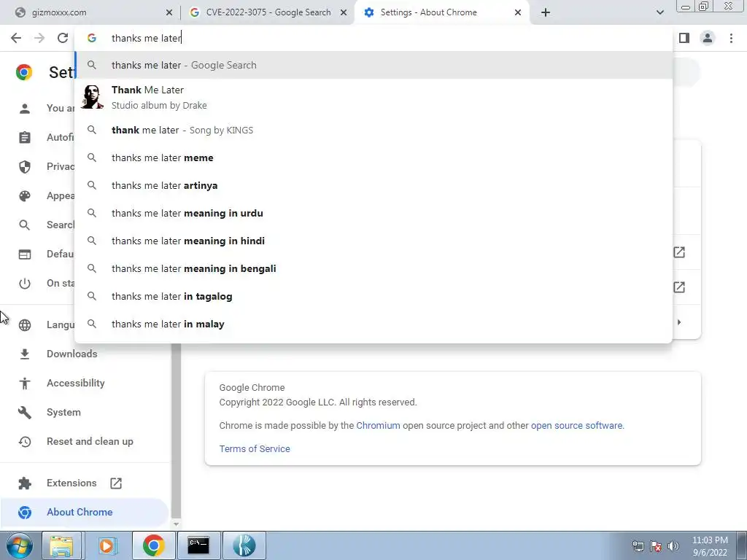This screenshot has height=560, width=747.
Task: Open On startup power icon
Action: pos(25,284)
